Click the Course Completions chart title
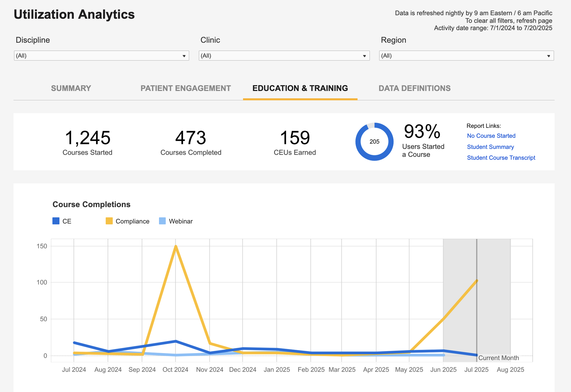This screenshot has width=571, height=392. click(91, 204)
